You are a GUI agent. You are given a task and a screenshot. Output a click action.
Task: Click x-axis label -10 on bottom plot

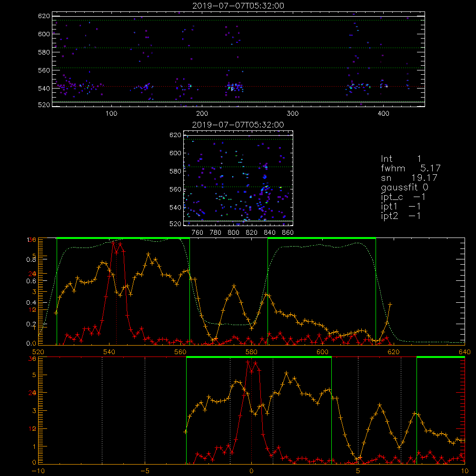click(38, 471)
